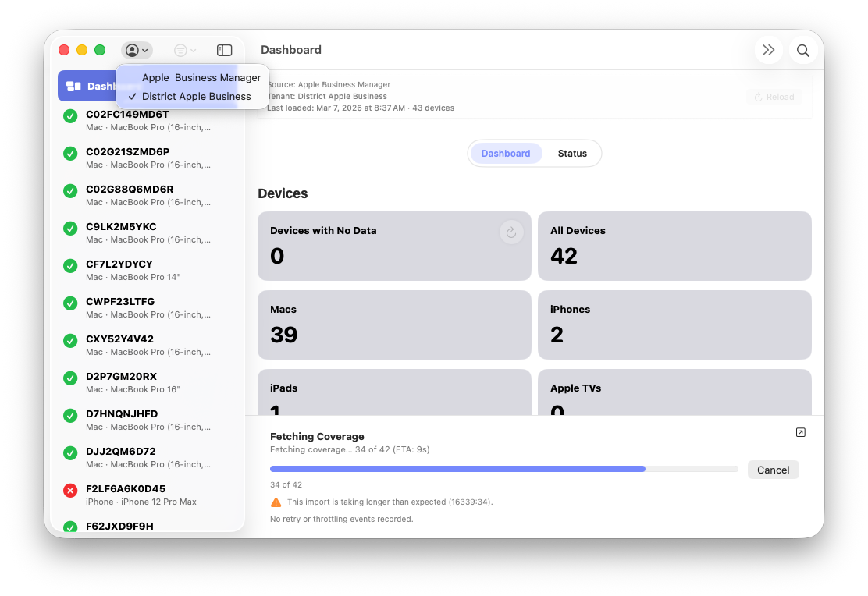The image size is (868, 596).
Task: Switch to the Status tab
Action: (x=572, y=153)
